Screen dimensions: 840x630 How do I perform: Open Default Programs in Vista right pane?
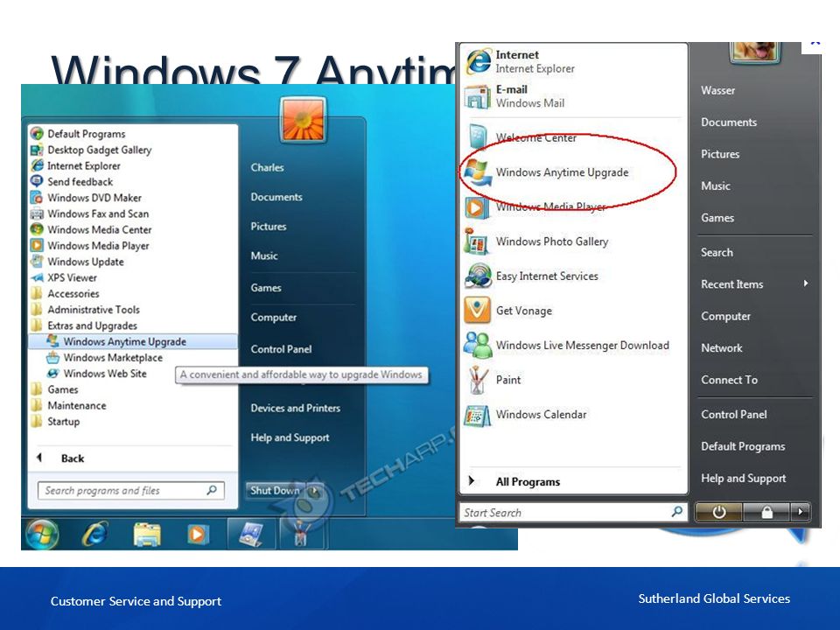coord(743,447)
